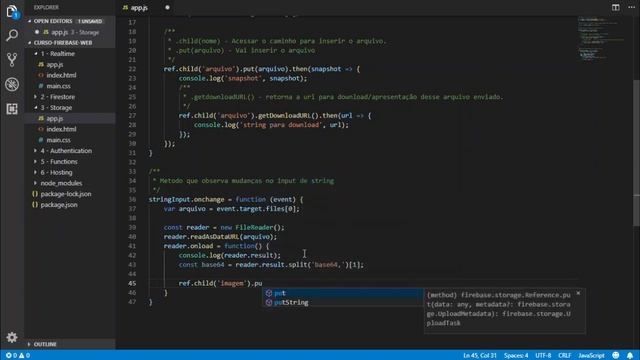
Task: Click the Ln 45, Col 31 status entry
Action: pyautogui.click(x=480, y=355)
